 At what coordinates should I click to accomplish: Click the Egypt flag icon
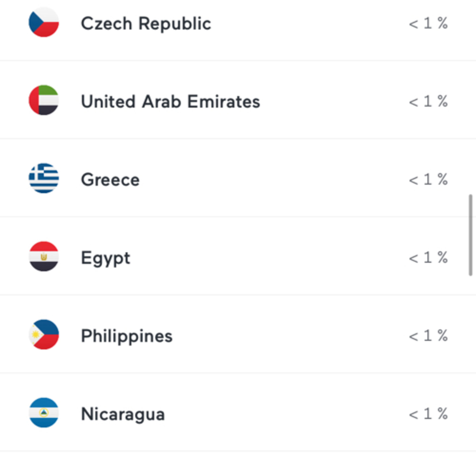pyautogui.click(x=44, y=256)
